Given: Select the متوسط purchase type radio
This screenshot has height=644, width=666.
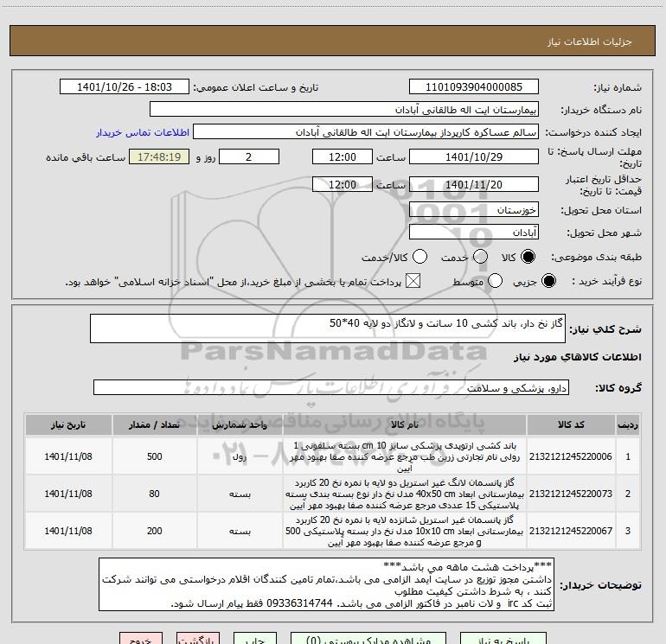Looking at the screenshot, I should click(495, 281).
